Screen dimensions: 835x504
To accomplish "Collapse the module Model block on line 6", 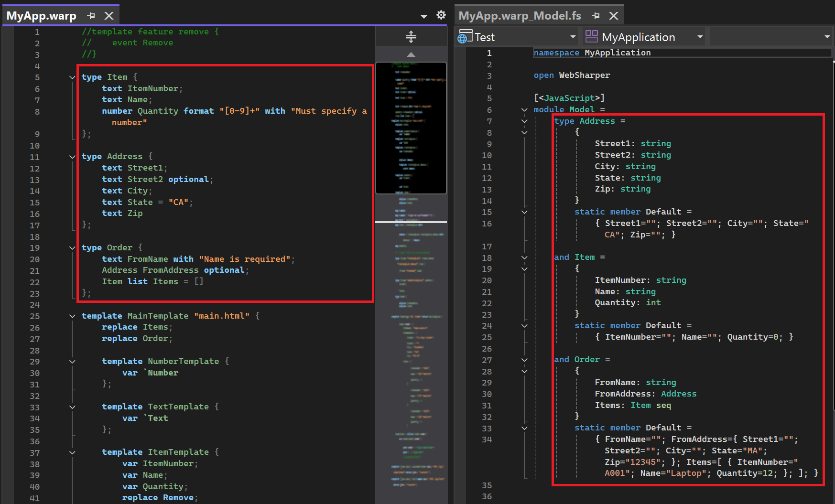I will [x=524, y=109].
